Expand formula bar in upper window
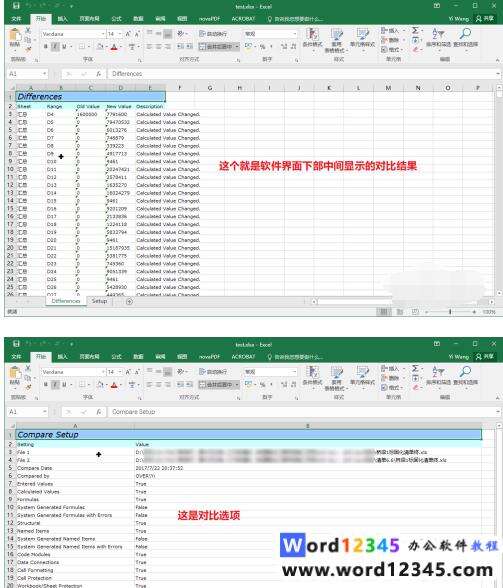The width and height of the screenshot is (503, 588). click(x=498, y=74)
